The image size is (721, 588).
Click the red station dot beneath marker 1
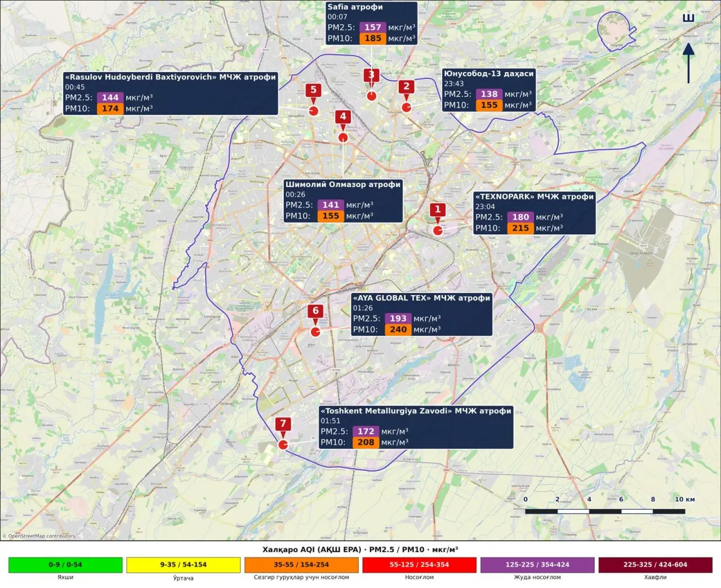[438, 230]
